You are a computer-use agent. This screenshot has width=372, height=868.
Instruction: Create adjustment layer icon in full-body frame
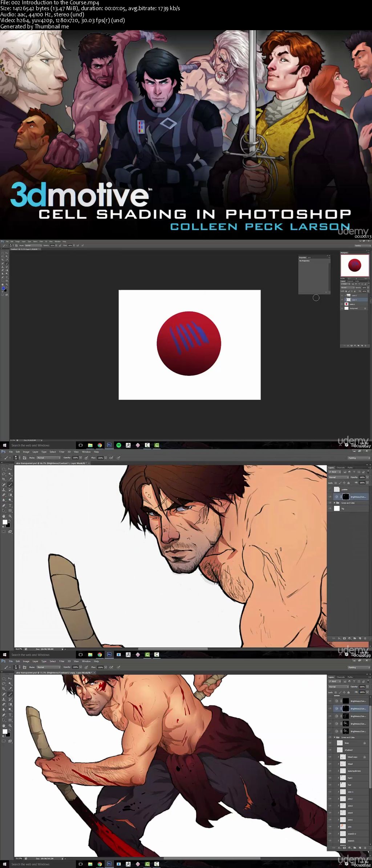tap(349, 848)
